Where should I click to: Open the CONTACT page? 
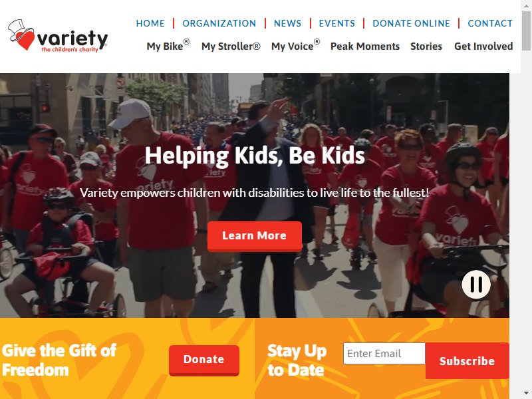490,23
